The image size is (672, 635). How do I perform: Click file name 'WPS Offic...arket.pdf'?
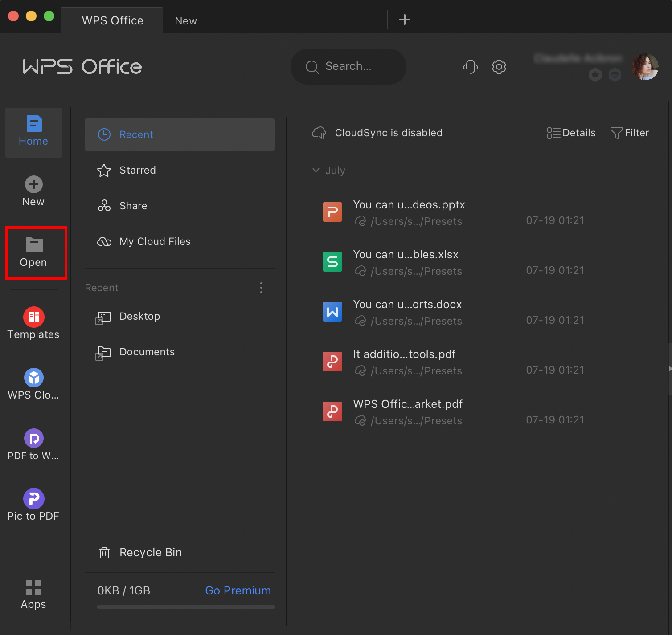point(408,404)
